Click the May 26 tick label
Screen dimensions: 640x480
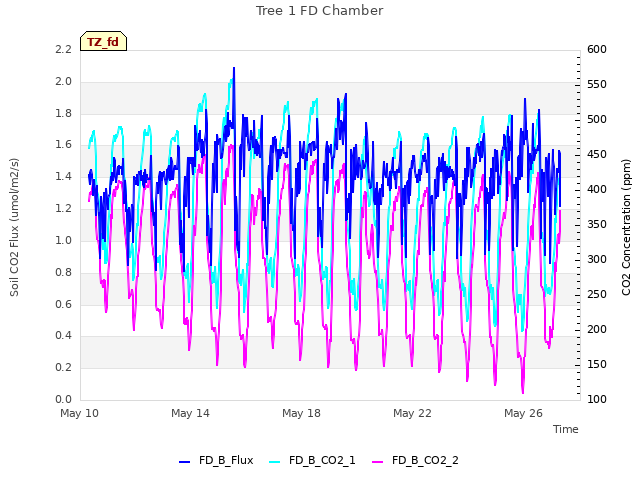click(523, 413)
